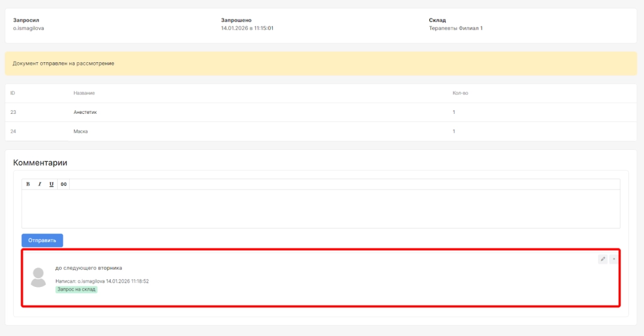
Task: Focus the comment text input area
Action: [x=321, y=208]
